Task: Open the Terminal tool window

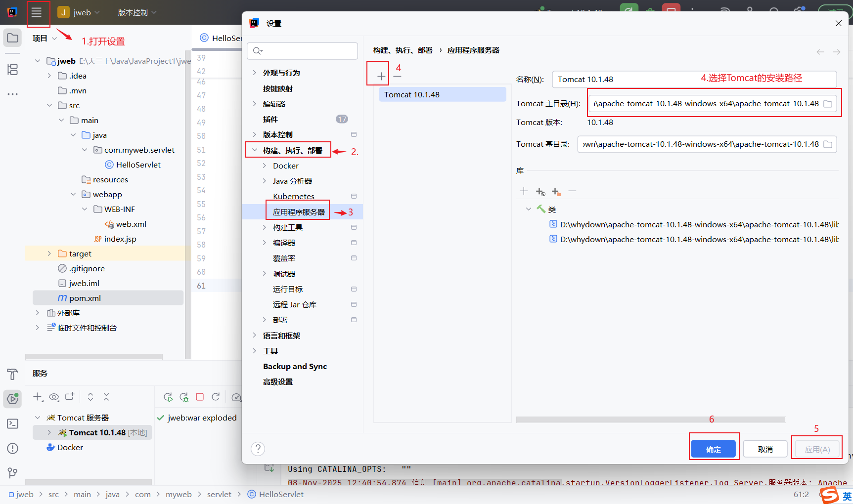Action: click(12, 423)
